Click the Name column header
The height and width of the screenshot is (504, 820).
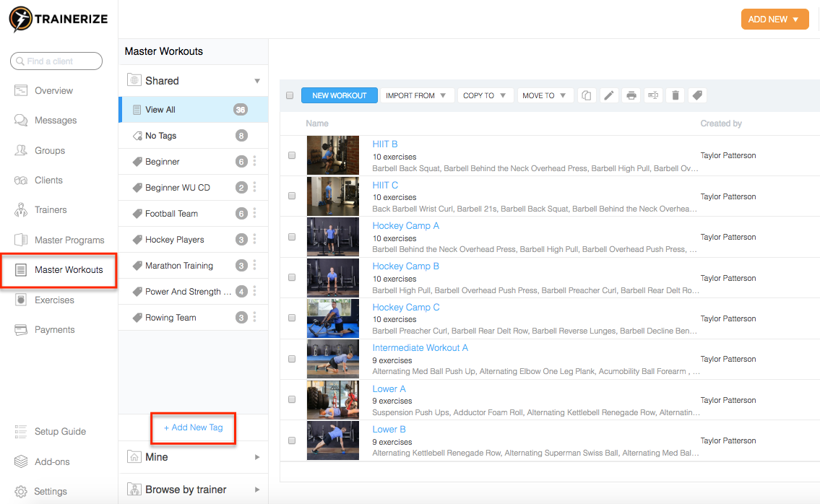[x=317, y=123]
